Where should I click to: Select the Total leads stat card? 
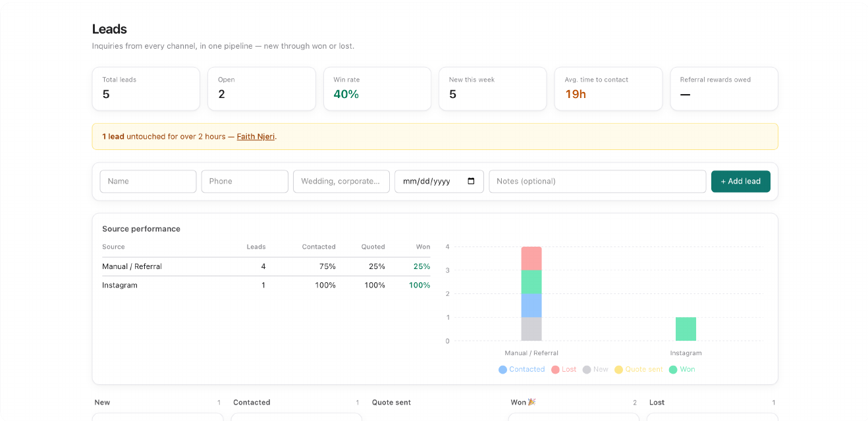point(146,89)
